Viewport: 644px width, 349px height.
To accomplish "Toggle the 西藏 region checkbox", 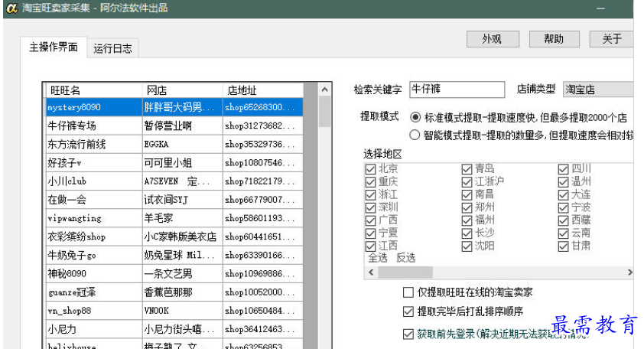I will 563,220.
